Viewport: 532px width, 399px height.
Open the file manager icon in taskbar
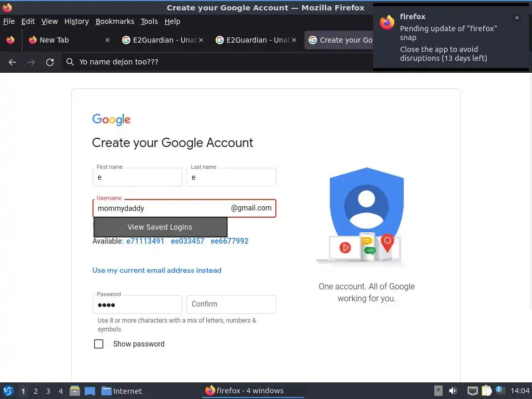tap(75, 391)
